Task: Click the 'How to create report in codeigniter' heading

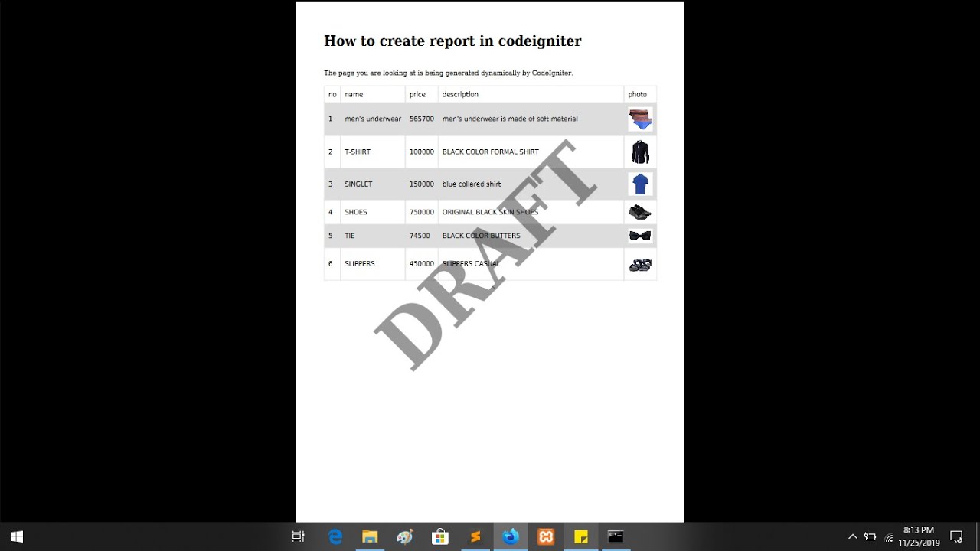Action: click(452, 41)
